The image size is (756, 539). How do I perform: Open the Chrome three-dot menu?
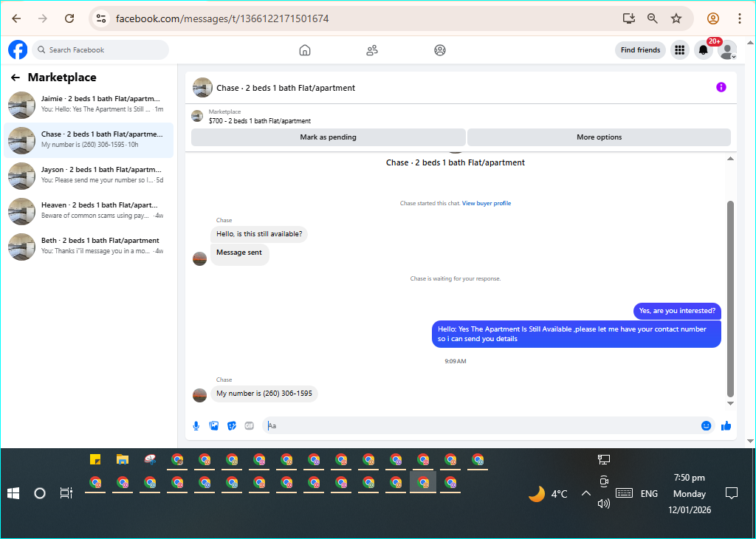pyautogui.click(x=740, y=18)
